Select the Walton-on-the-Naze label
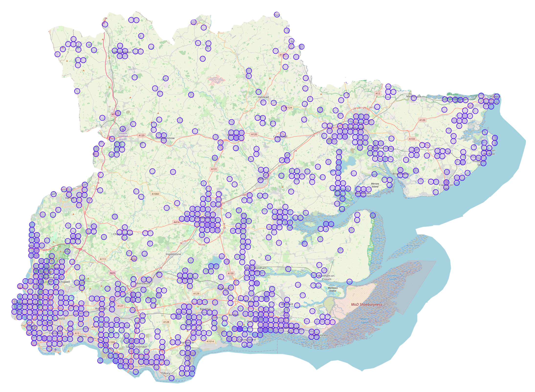The width and height of the screenshot is (535, 392). (x=489, y=152)
